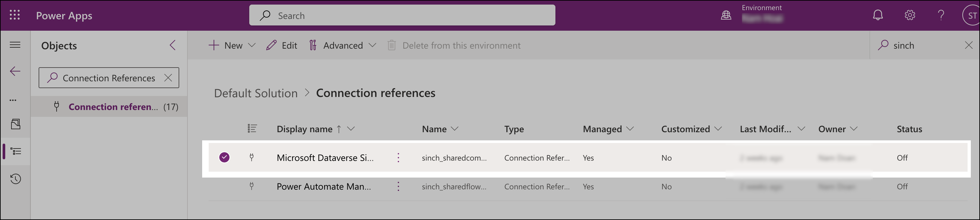The height and width of the screenshot is (220, 980).
Task: Click the sinch_sharedflow... name cell
Action: (454, 187)
